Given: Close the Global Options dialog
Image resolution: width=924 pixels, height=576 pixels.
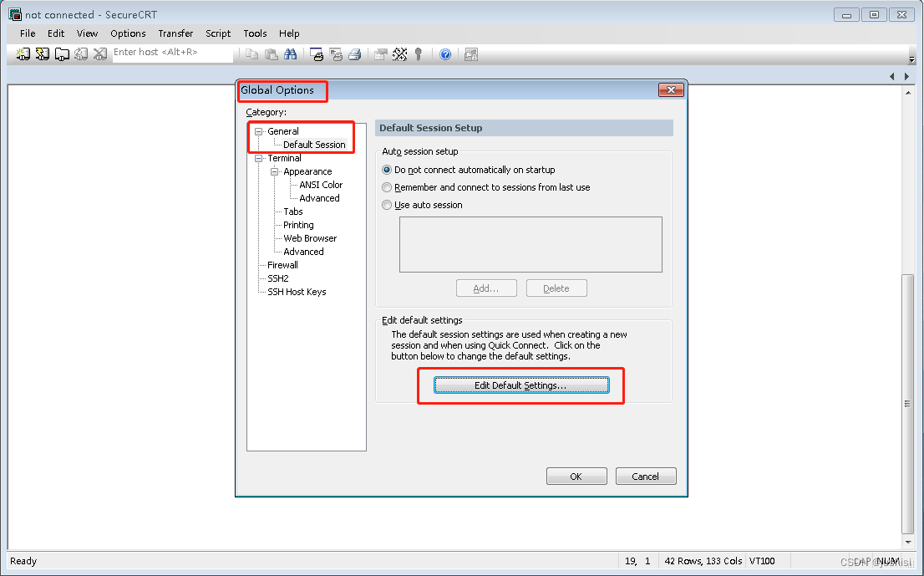Looking at the screenshot, I should point(671,89).
